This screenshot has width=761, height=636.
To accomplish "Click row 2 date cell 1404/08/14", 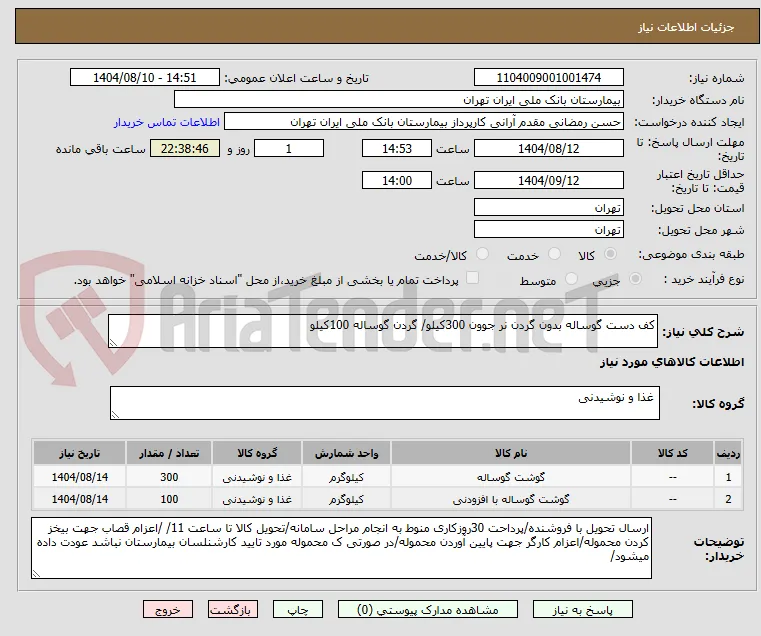I will [x=80, y=499].
